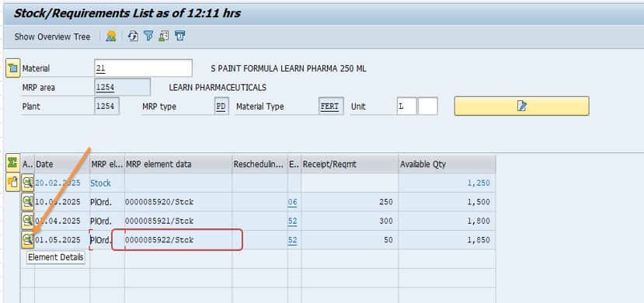Open Element Details for the 01.05.2025 row
This screenshot has height=303, width=644.
tap(28, 239)
